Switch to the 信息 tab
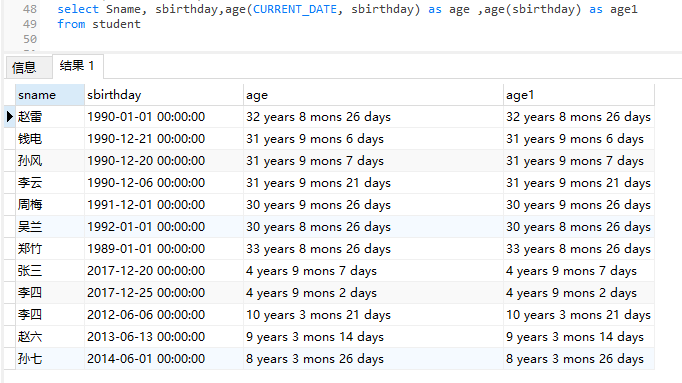Screen dimensions: 682x383 29,67
